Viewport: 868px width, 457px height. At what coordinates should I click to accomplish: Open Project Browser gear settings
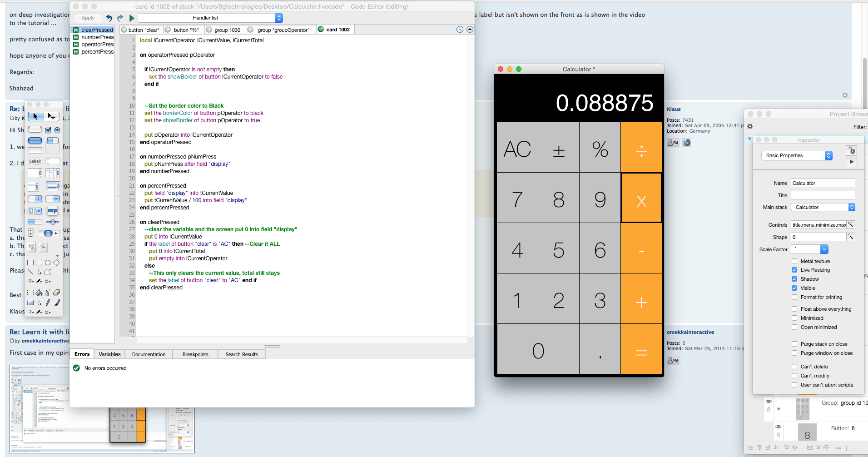tap(750, 126)
